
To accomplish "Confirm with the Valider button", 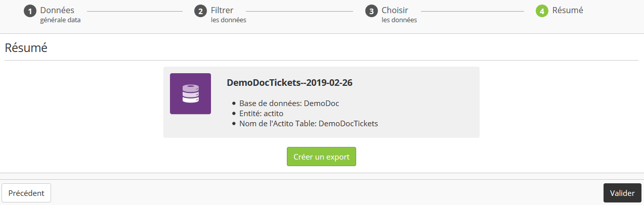I will 622,193.
